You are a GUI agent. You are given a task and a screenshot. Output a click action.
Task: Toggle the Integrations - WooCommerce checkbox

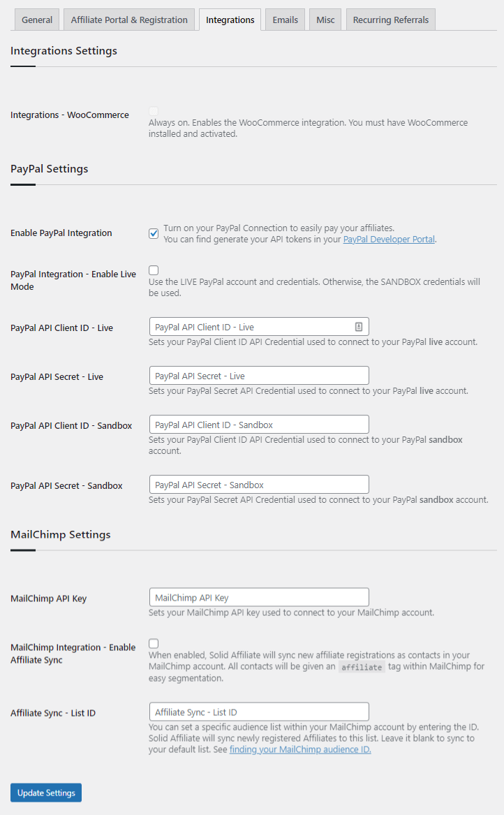point(153,110)
